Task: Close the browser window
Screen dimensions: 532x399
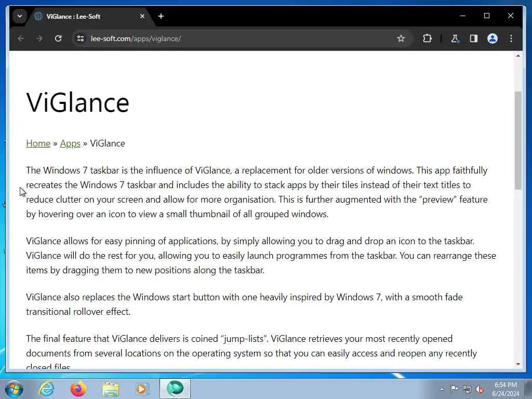Action: tap(510, 16)
